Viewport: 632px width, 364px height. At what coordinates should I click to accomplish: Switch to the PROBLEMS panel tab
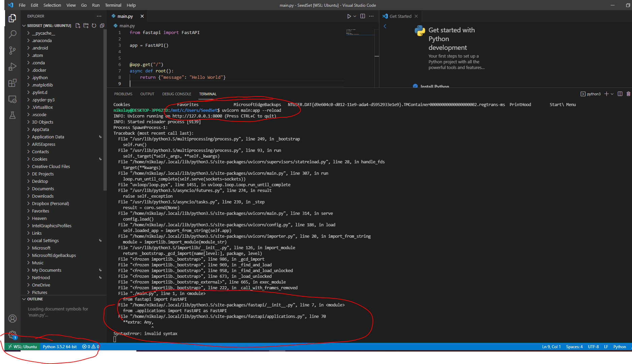click(123, 94)
